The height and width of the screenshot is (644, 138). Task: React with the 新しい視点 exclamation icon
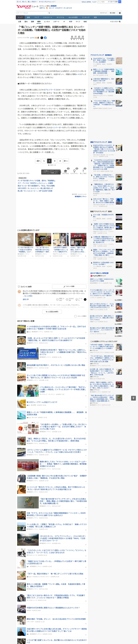click(83, 171)
